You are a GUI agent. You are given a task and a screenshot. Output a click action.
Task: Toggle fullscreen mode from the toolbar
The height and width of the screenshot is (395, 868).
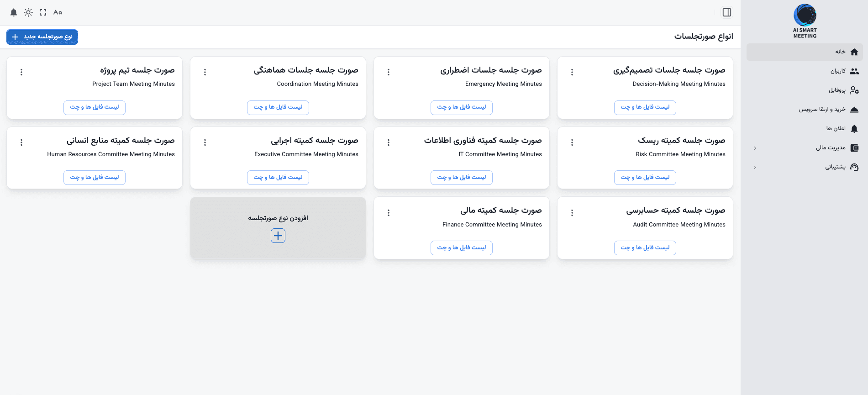[x=42, y=12]
